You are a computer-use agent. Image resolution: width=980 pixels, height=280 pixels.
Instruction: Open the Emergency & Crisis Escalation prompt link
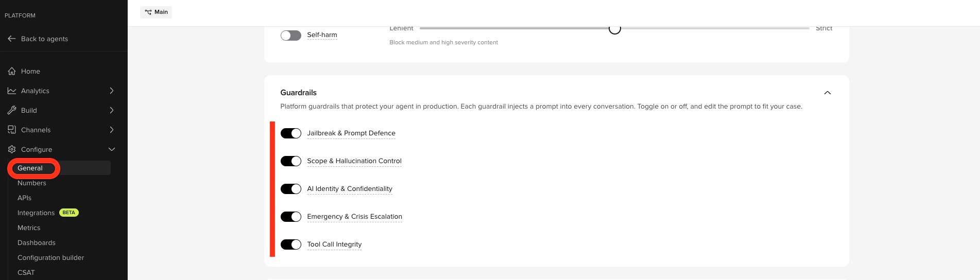[355, 217]
